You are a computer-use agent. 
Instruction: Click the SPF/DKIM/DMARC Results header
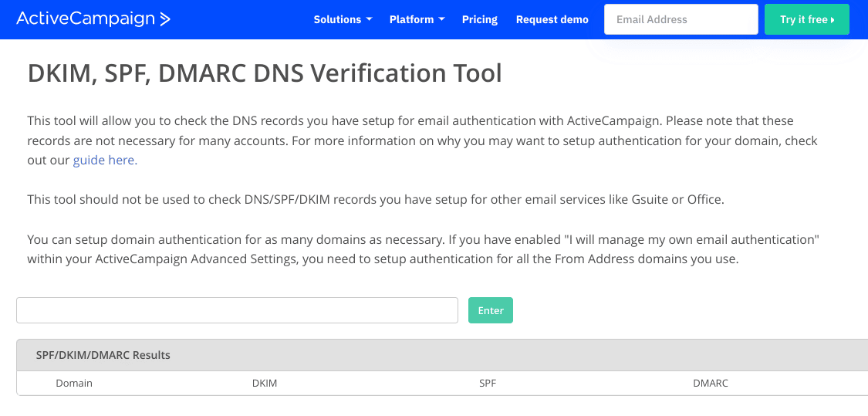103,355
